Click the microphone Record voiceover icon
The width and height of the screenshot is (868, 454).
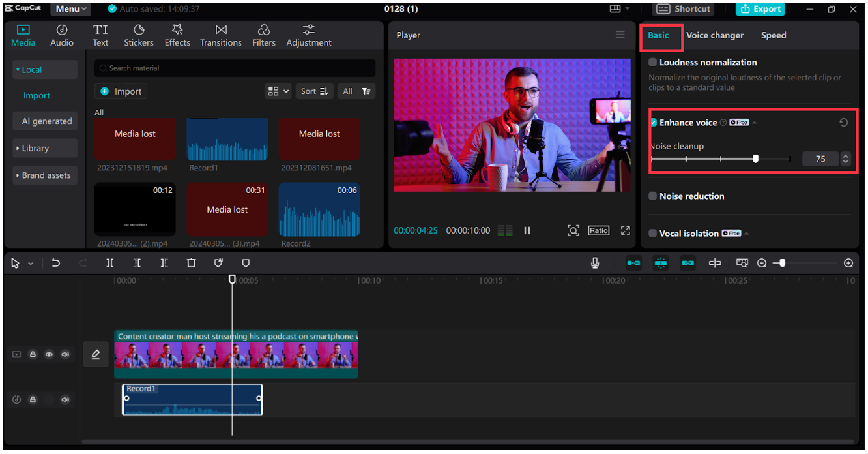coord(595,263)
